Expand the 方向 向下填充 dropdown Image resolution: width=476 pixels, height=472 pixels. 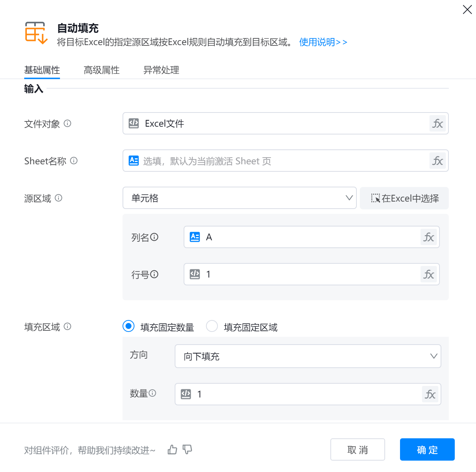tap(308, 356)
